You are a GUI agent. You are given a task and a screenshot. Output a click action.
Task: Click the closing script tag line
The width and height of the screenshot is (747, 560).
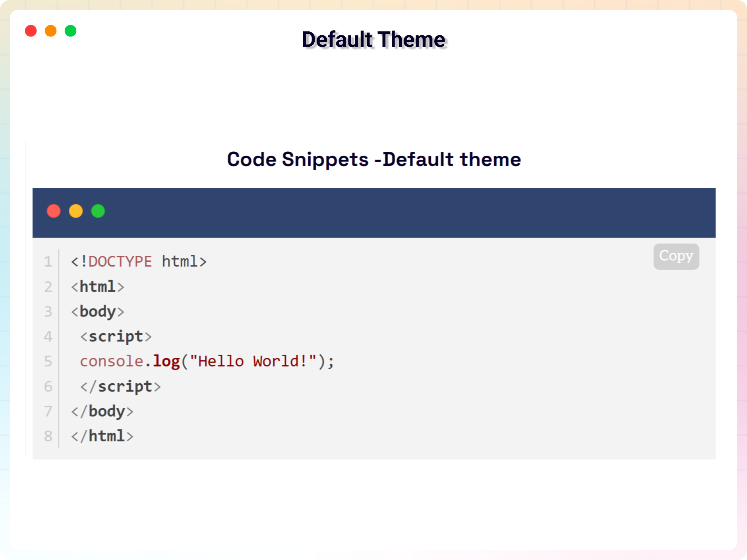[x=120, y=386]
